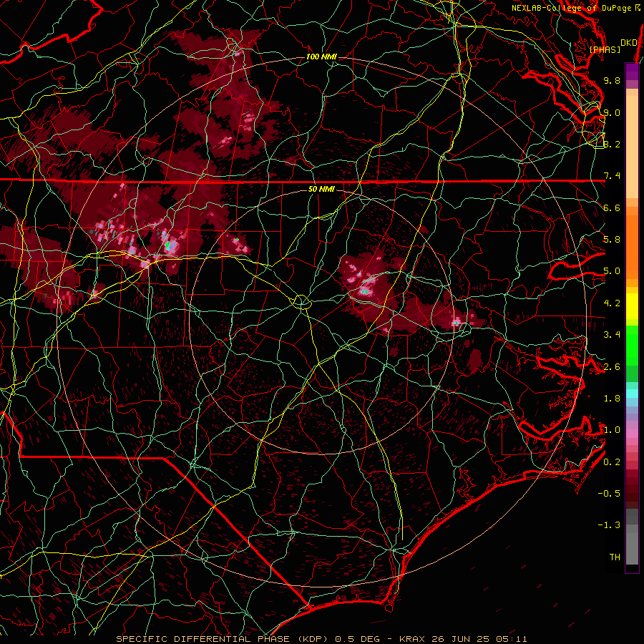Viewport: 644px width, 644px height.
Task: Click the 7.4 scale value
Action: (x=612, y=176)
